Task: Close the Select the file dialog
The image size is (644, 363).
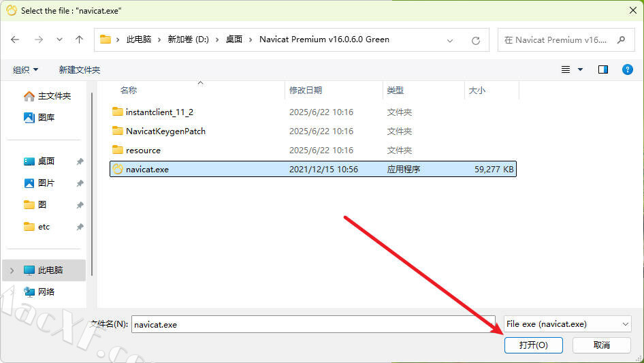Action: 633,10
